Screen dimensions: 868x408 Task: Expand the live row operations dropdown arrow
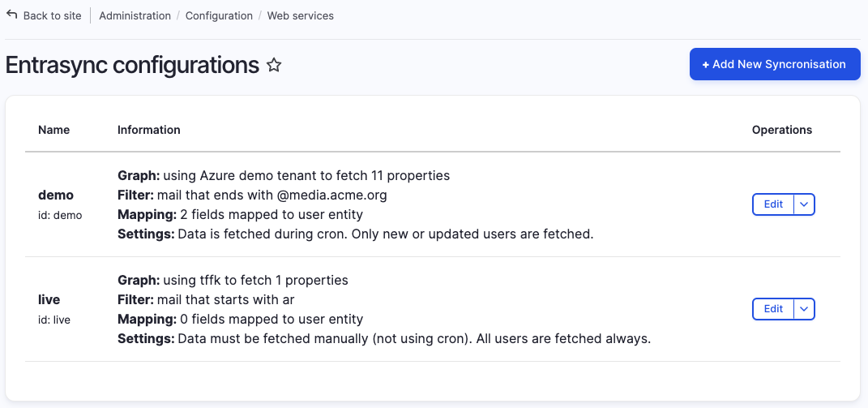[803, 309]
